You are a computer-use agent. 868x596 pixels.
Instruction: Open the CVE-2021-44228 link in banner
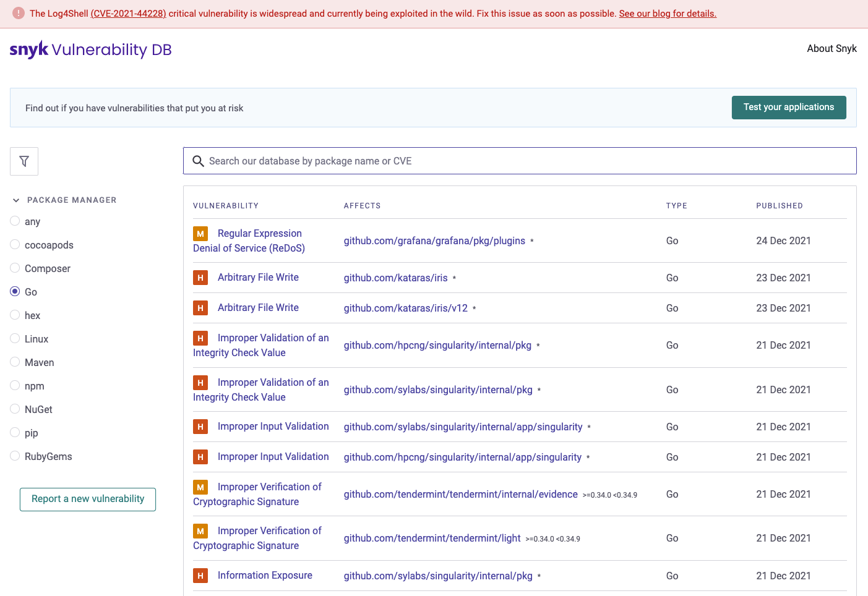coord(128,14)
